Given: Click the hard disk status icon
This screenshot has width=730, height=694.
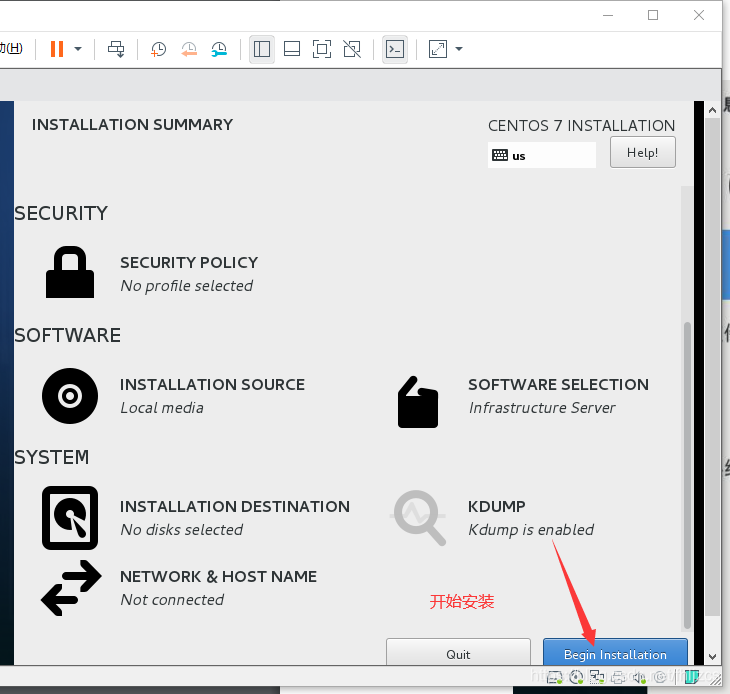Looking at the screenshot, I should click(554, 677).
